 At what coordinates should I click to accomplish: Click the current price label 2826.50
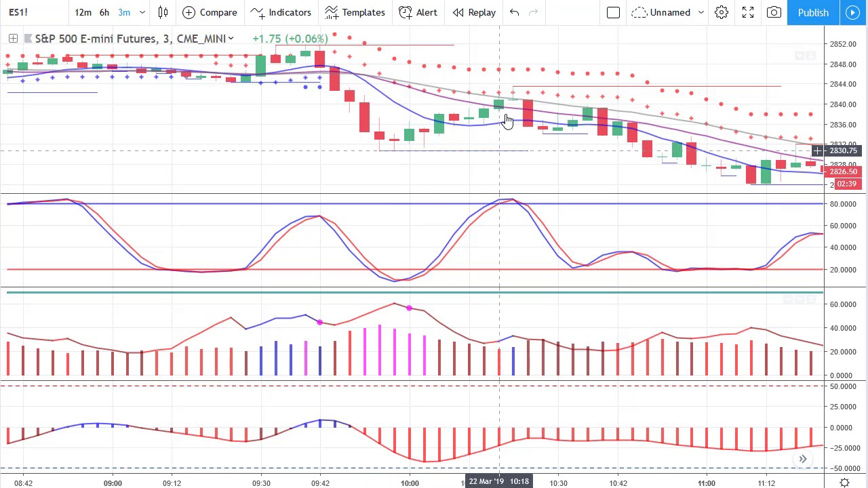843,171
